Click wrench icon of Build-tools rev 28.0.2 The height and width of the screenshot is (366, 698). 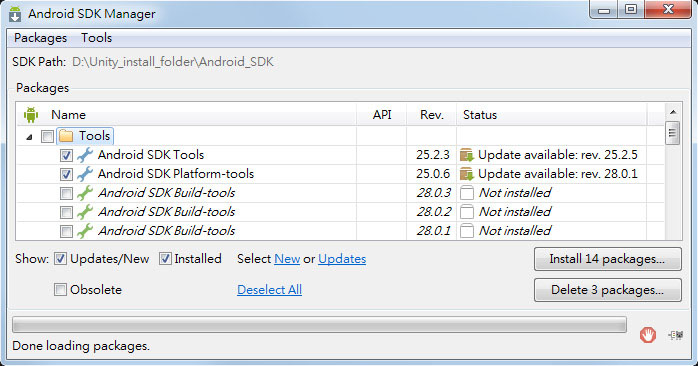[85, 212]
